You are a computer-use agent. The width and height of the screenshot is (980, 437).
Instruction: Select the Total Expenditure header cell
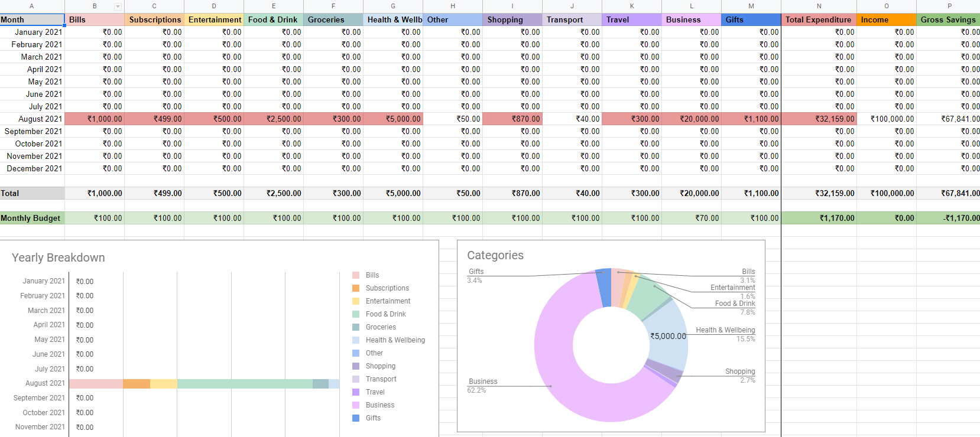(819, 19)
